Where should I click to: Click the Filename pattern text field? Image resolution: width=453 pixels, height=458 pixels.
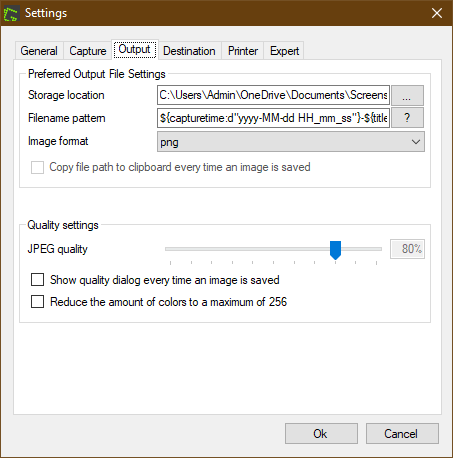[273, 118]
